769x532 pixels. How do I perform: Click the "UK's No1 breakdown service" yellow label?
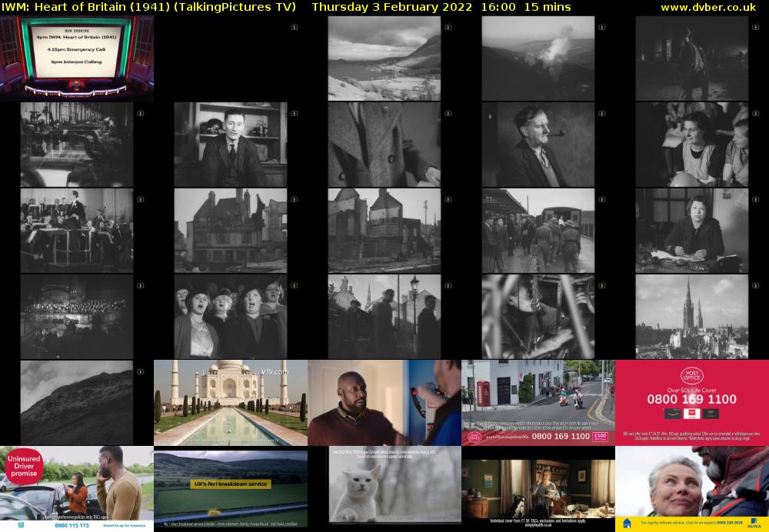(231, 484)
